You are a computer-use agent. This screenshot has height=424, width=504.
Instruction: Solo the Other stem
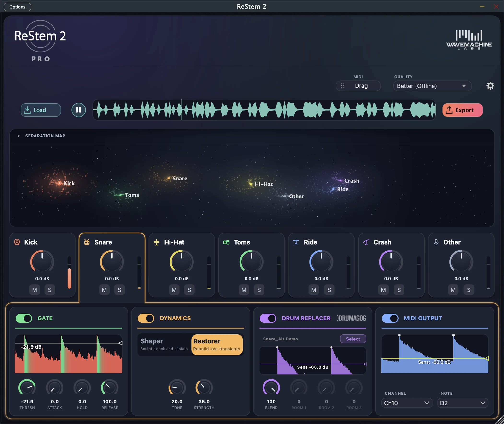click(x=469, y=290)
